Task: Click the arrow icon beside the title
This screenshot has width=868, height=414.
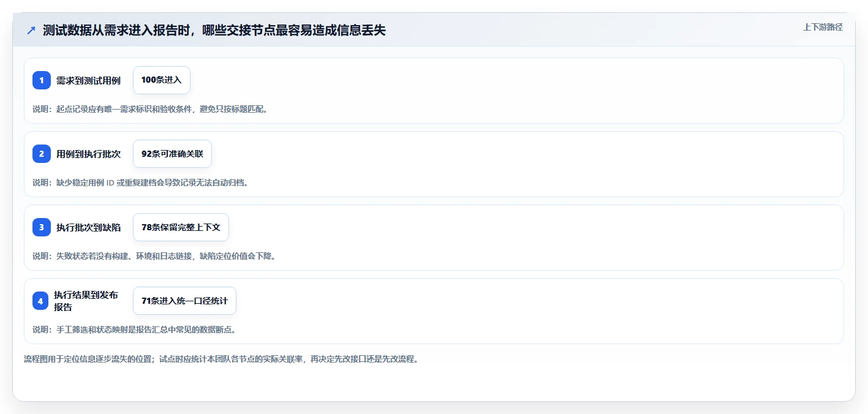Action: click(x=31, y=31)
